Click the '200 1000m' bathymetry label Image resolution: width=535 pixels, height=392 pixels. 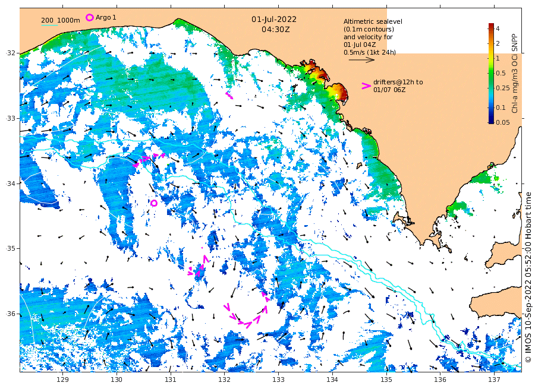point(61,20)
